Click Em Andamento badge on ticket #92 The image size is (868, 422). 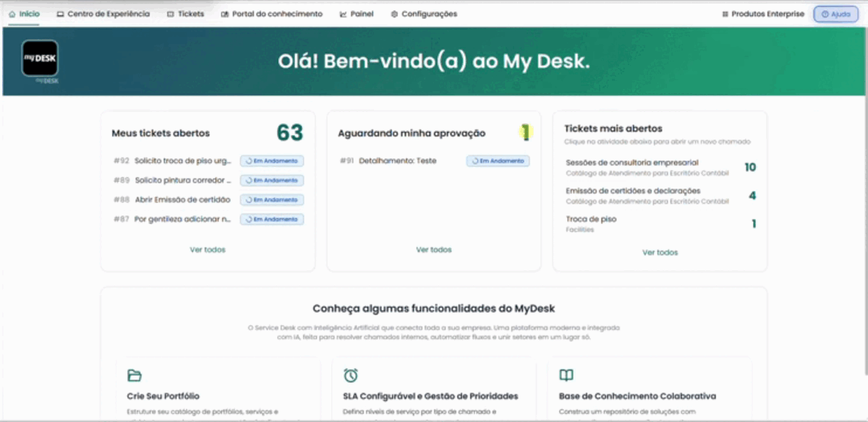tap(272, 160)
